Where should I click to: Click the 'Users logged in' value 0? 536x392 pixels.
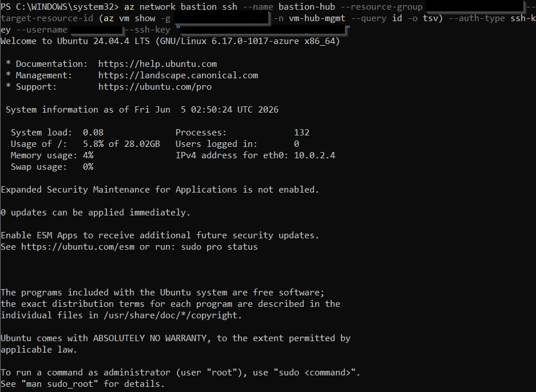296,144
